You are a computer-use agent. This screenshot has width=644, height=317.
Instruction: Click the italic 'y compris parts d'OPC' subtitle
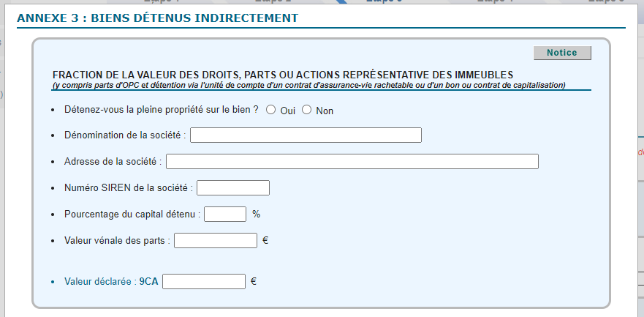pos(309,85)
